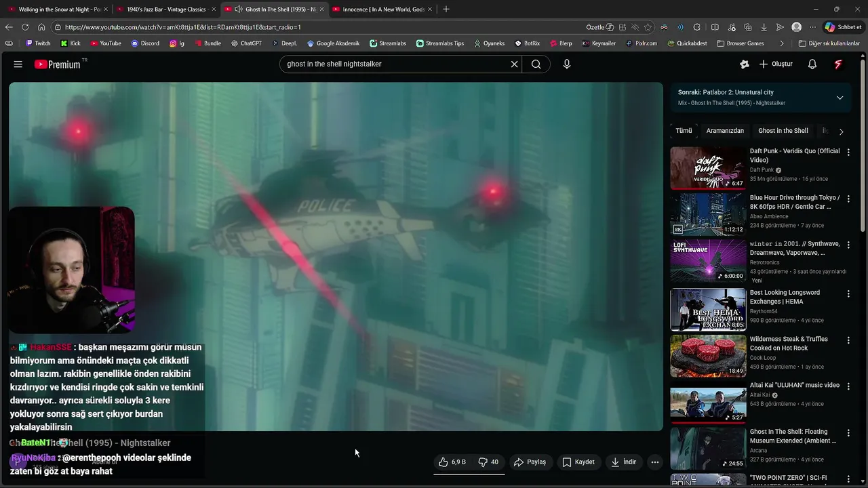The width and height of the screenshot is (868, 488).
Task: Open options for Floating Museum Extended video
Action: [x=848, y=432]
